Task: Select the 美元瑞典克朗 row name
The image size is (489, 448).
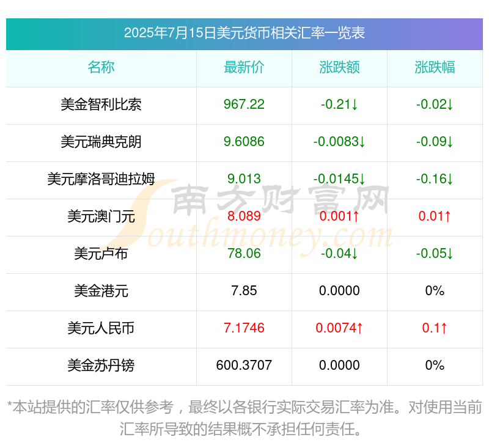Action: click(x=101, y=142)
